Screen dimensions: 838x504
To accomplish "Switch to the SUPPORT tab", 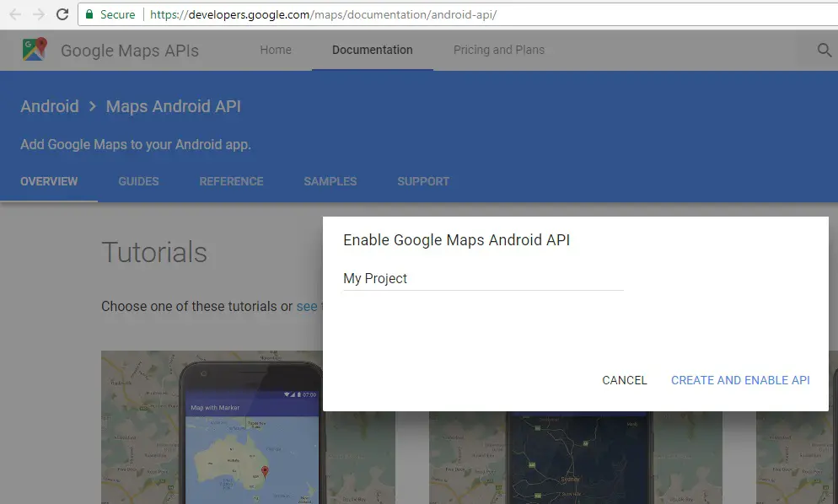I will click(x=423, y=181).
